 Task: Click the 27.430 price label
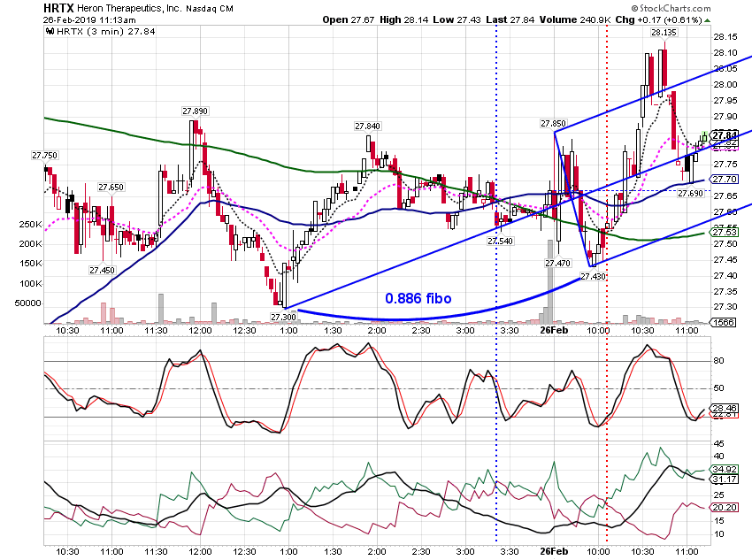pyautogui.click(x=593, y=277)
